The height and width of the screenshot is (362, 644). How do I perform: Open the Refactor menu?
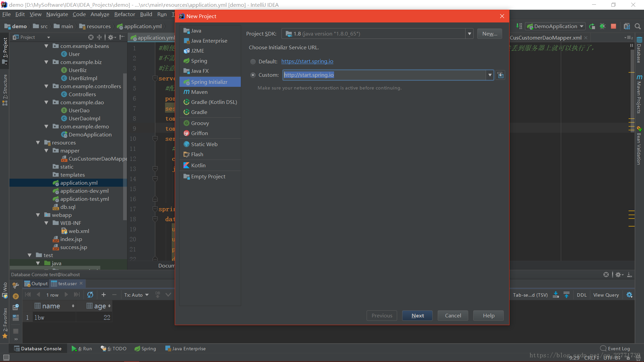click(x=124, y=14)
